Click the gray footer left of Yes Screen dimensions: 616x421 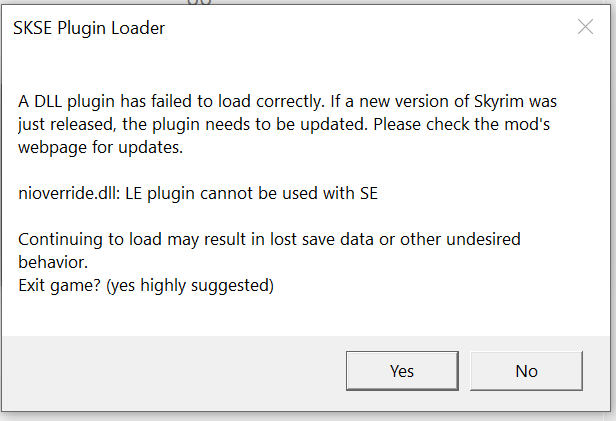pos(173,371)
